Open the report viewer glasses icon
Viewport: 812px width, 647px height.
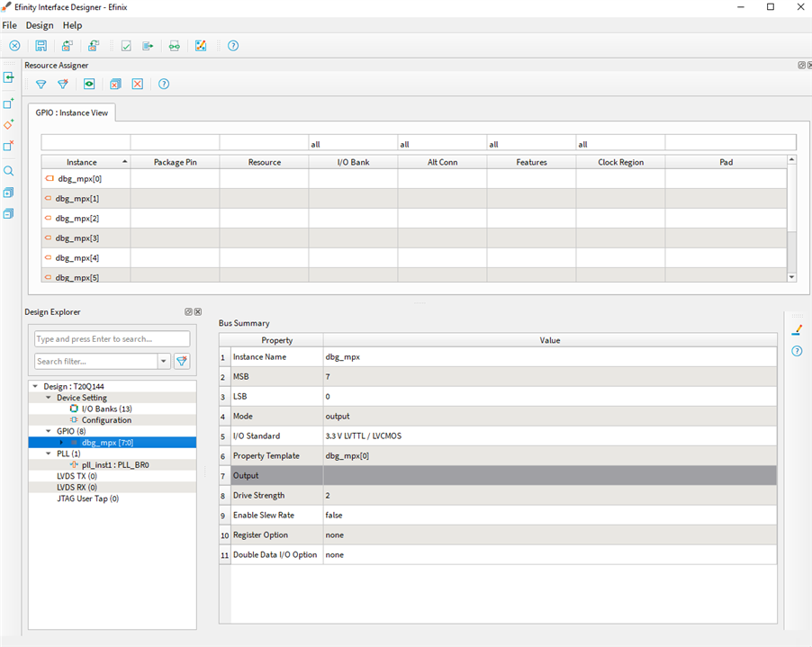pyautogui.click(x=174, y=46)
